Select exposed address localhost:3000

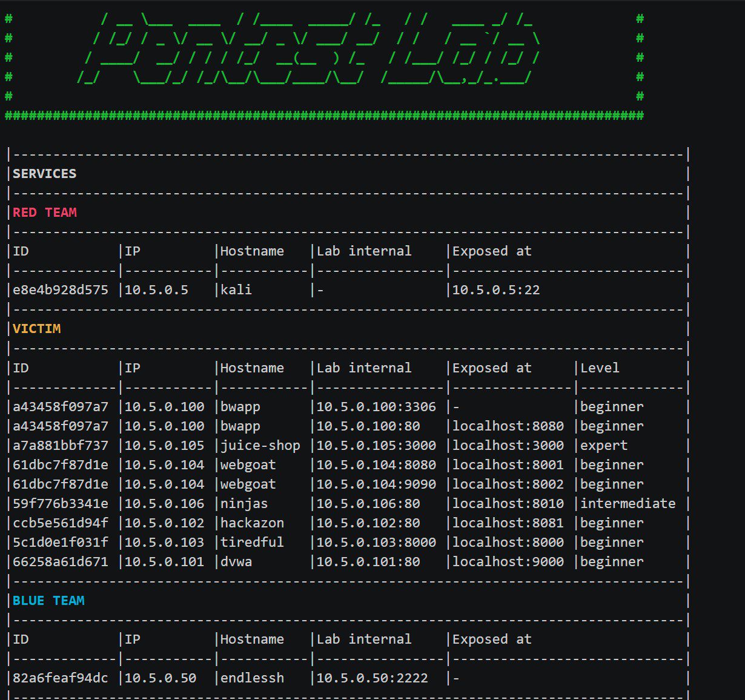tap(508, 446)
